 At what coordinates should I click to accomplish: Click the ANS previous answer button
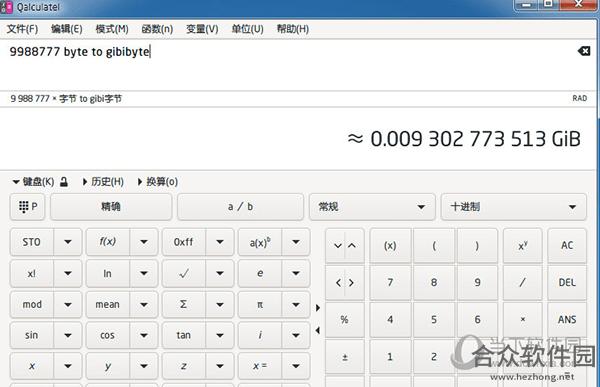(x=567, y=320)
